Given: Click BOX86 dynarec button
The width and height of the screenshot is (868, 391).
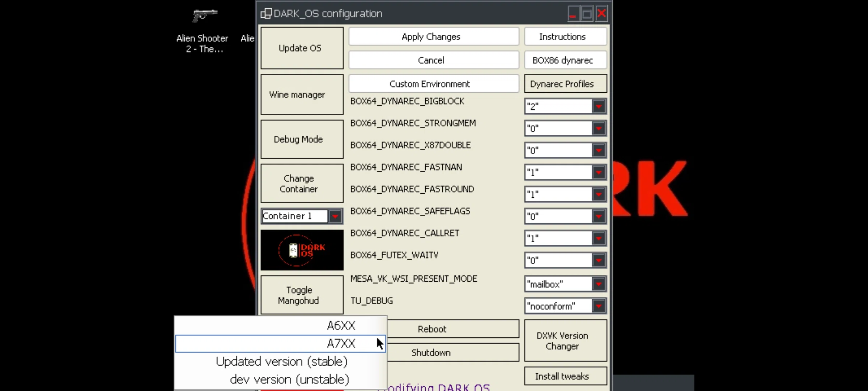Looking at the screenshot, I should [x=566, y=60].
